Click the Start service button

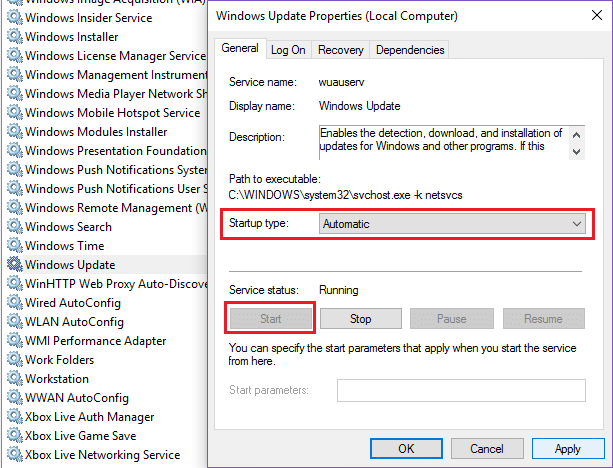(x=271, y=319)
